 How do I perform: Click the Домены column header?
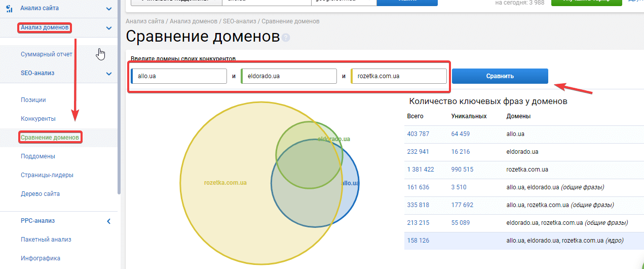coord(518,116)
